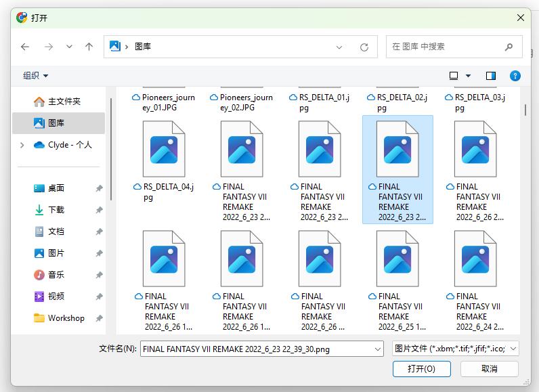The image size is (539, 392).
Task: Select the RS_DELTA_04.jpg thumbnail
Action: [x=164, y=149]
